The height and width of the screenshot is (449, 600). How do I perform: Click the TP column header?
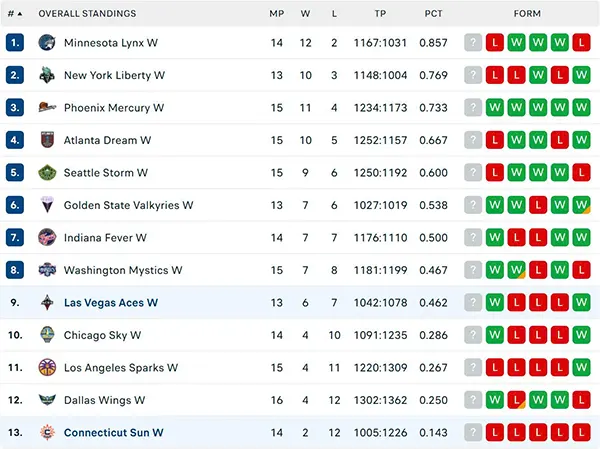click(x=380, y=14)
